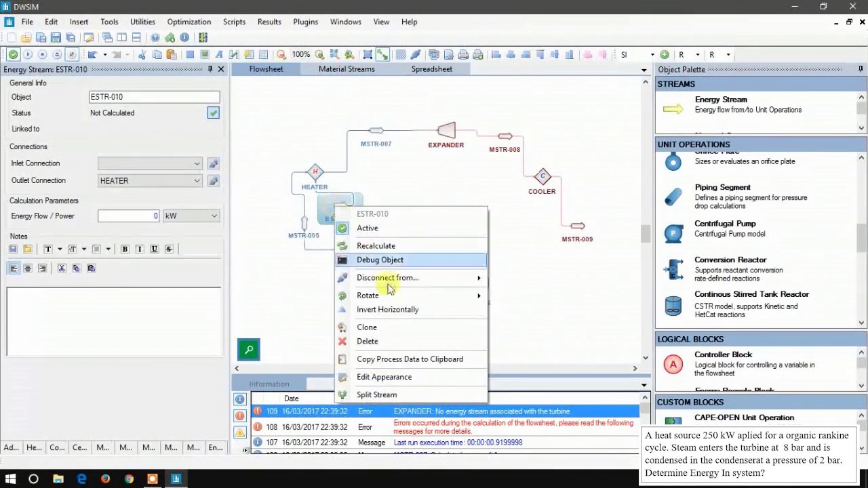Choose Delete in the context menu
The width and height of the screenshot is (868, 488).
(412, 342)
